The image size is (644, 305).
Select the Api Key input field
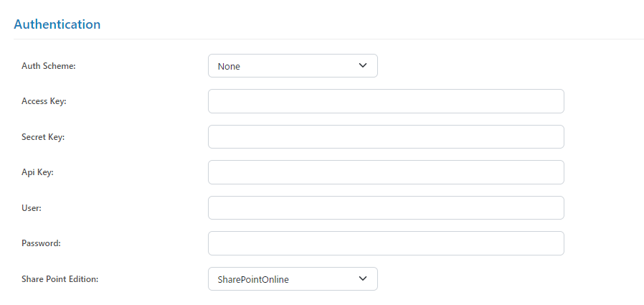click(385, 172)
